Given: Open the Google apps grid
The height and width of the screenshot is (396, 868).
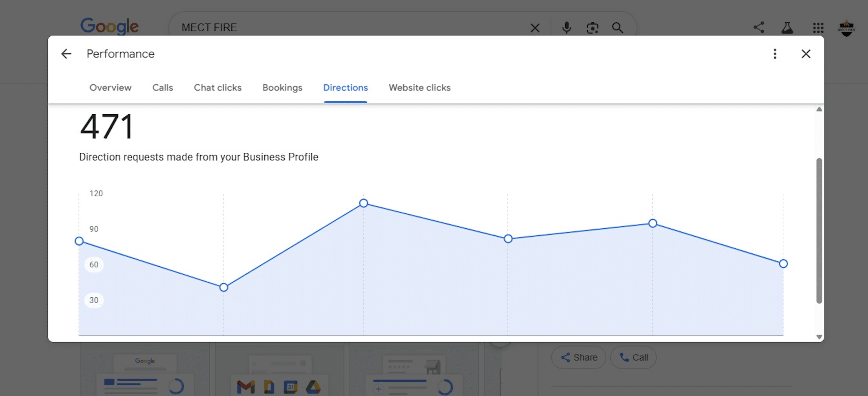Looking at the screenshot, I should (x=818, y=28).
